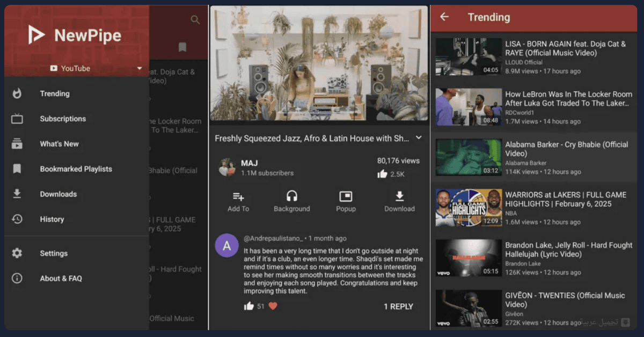Click the Trending header title

coord(489,17)
